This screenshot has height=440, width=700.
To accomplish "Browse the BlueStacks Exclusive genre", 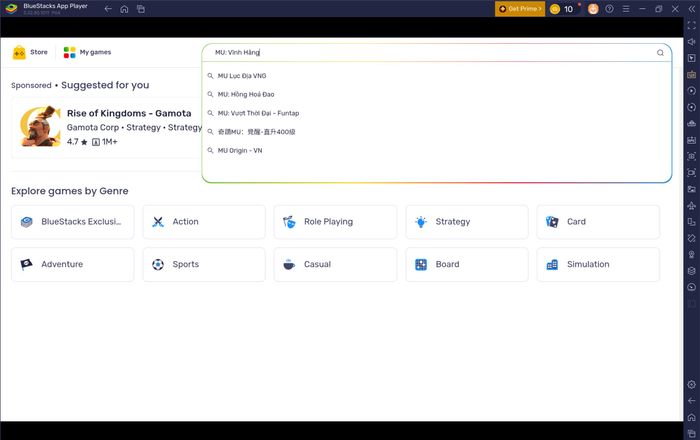I will (73, 222).
